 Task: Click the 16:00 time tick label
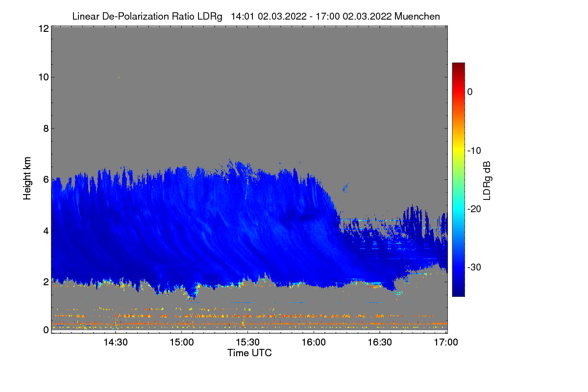tap(314, 343)
